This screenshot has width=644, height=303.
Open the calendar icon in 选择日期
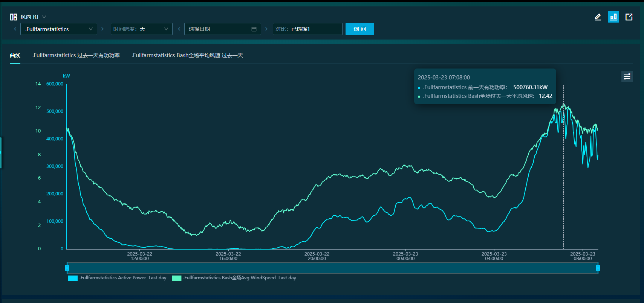pyautogui.click(x=254, y=29)
